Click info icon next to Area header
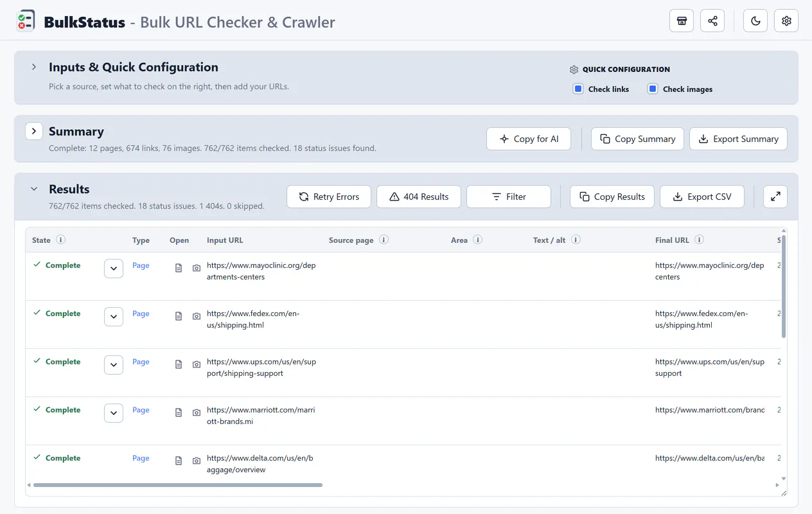812x514 pixels. [478, 240]
